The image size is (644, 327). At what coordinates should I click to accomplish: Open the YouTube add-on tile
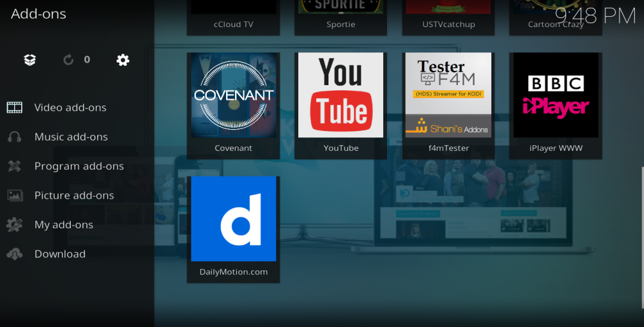tap(341, 95)
